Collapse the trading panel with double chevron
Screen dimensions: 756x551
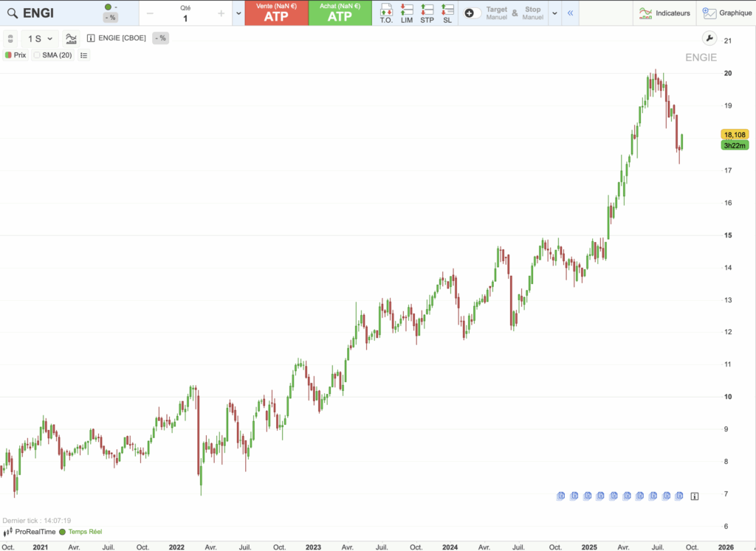click(568, 13)
